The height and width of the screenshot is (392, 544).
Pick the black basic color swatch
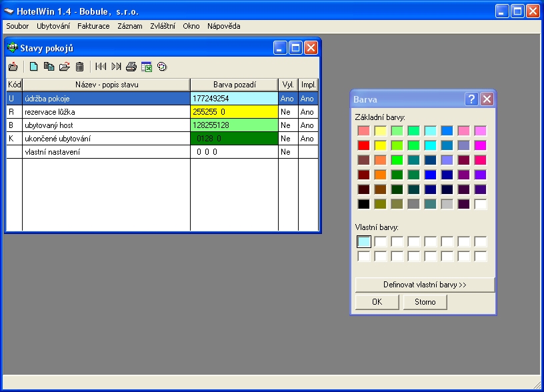(x=363, y=204)
